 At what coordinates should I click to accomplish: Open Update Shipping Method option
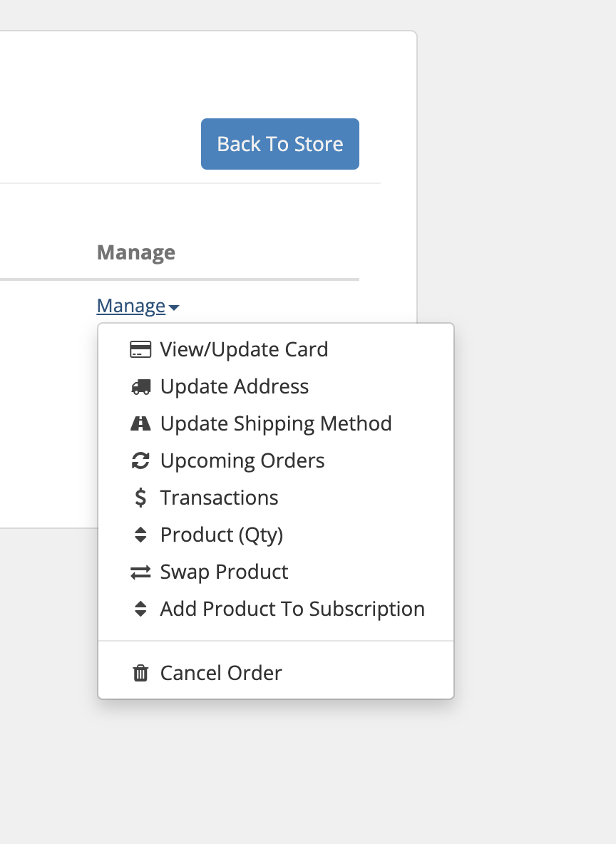click(276, 424)
